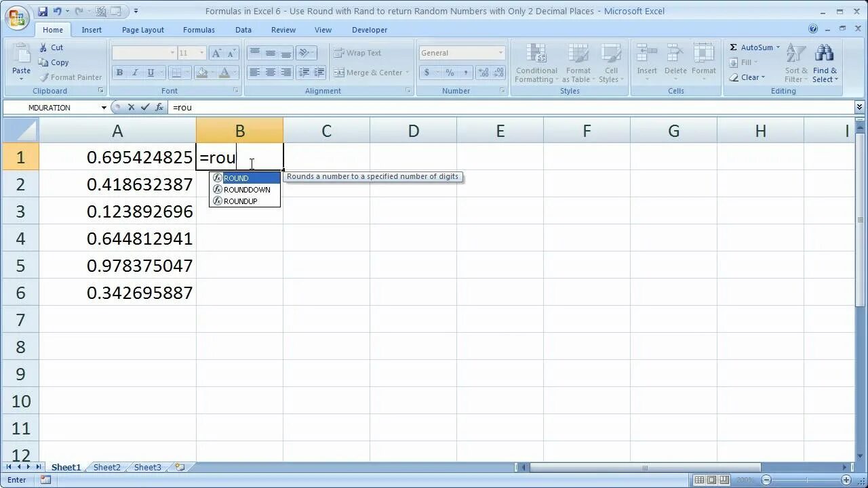Increase decimal places
Viewport: 868px width, 488px height.
[x=483, y=73]
